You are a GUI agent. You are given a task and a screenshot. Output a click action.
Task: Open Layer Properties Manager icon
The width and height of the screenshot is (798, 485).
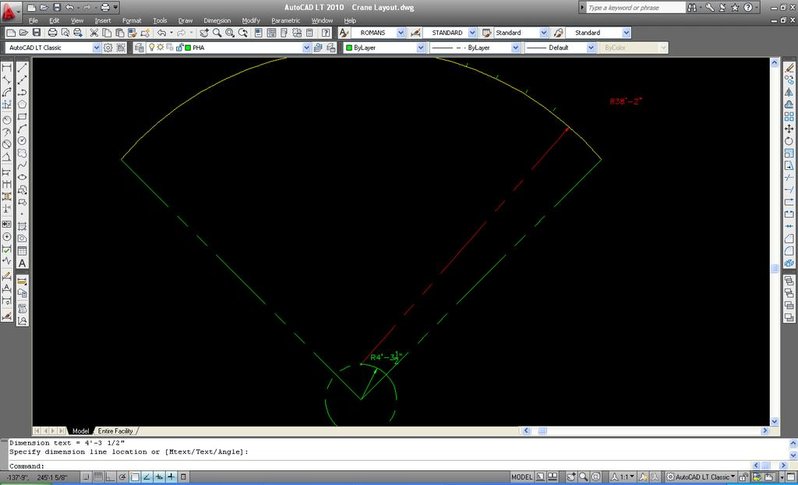coord(139,47)
